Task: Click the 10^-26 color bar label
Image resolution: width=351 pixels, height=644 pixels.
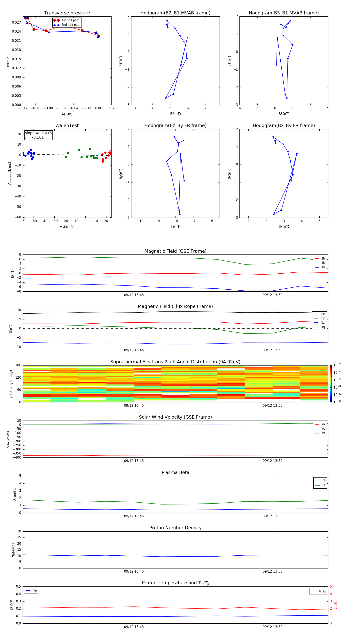Action: coord(337,365)
